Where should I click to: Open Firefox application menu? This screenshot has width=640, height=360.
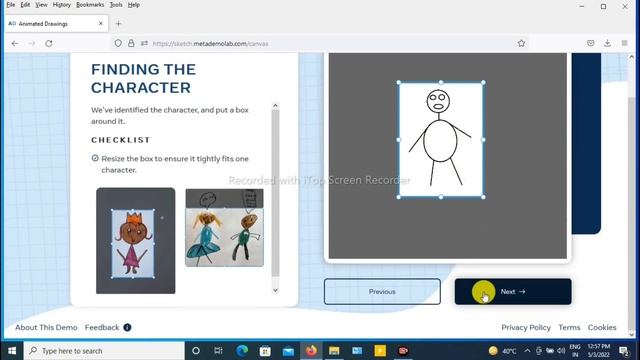coord(624,43)
